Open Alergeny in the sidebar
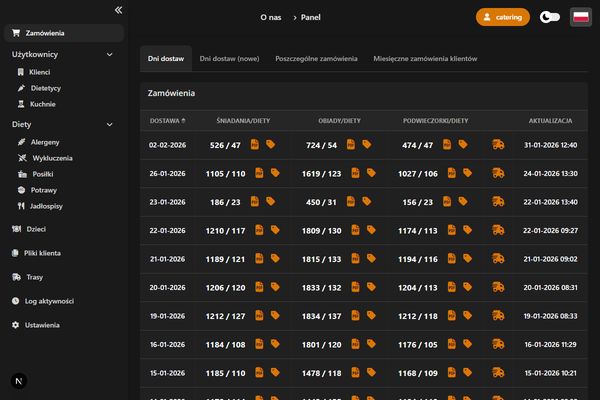600x400 pixels. pos(45,142)
